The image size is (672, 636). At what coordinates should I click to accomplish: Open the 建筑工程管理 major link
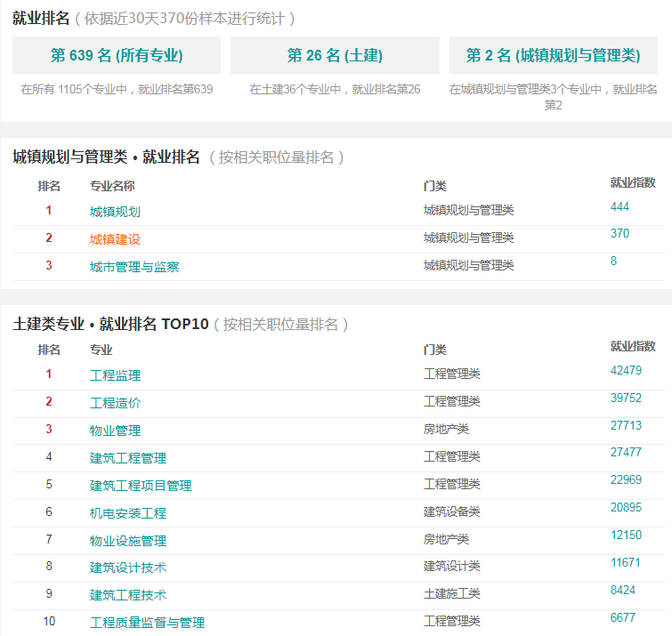[x=127, y=458]
